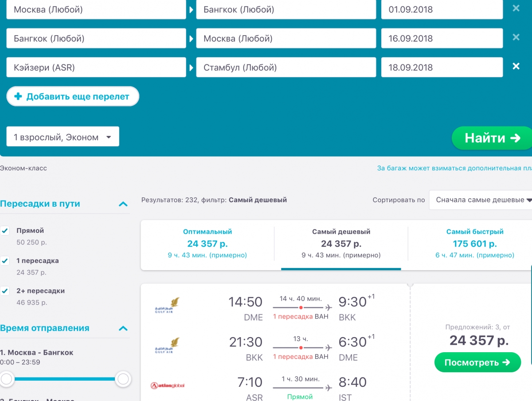Click the AtlasGlobal airline logo
Image resolution: width=532 pixels, height=401 pixels.
167,385
